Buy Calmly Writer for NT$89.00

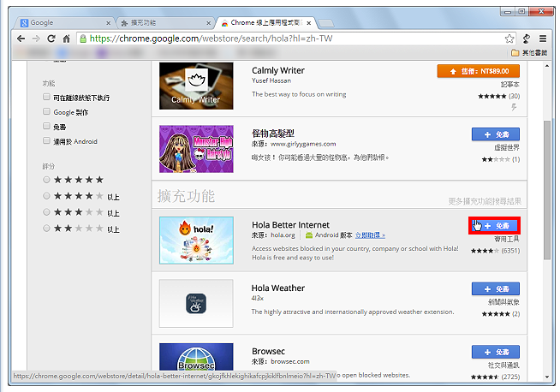[x=478, y=71]
